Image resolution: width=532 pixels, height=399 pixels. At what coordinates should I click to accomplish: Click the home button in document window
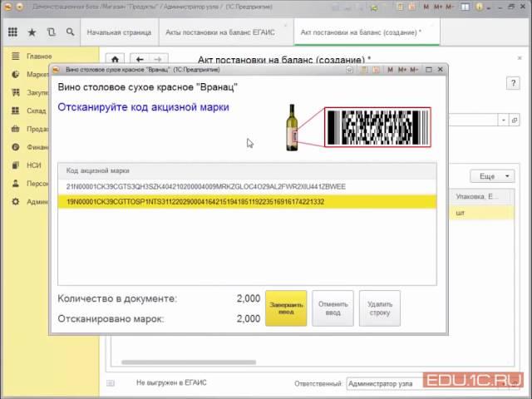pos(115,59)
